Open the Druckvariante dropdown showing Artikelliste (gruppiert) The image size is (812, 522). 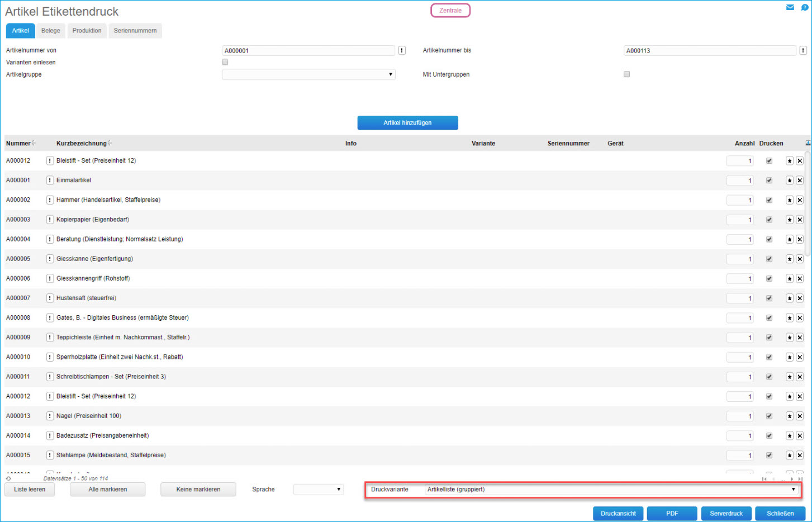611,490
